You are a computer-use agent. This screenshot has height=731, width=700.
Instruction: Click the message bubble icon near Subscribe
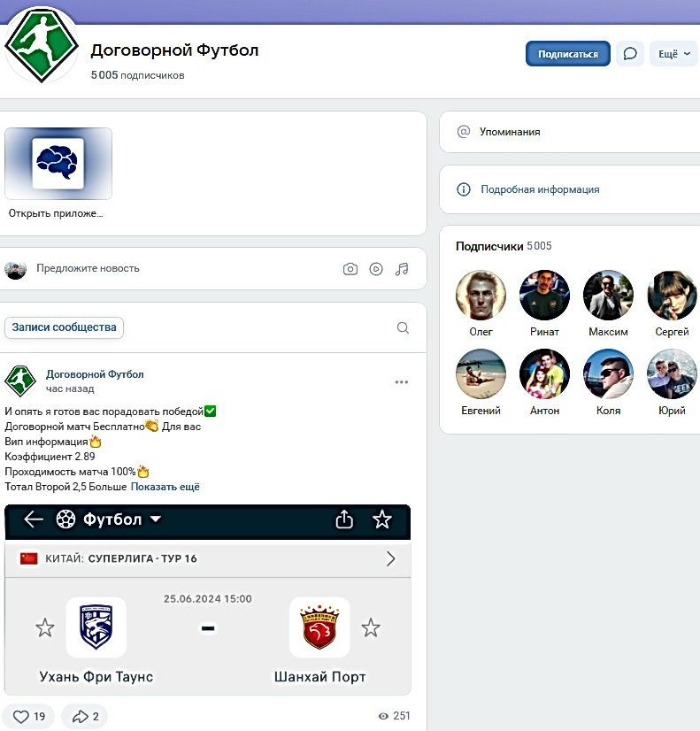tap(629, 54)
